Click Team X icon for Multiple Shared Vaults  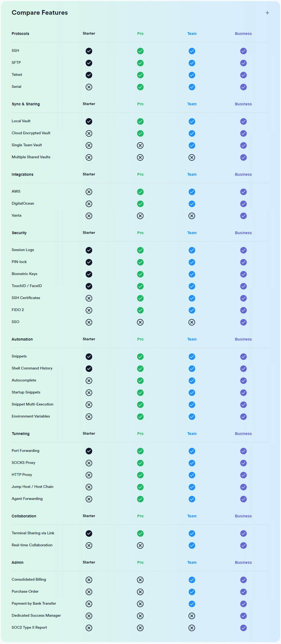[x=192, y=157]
